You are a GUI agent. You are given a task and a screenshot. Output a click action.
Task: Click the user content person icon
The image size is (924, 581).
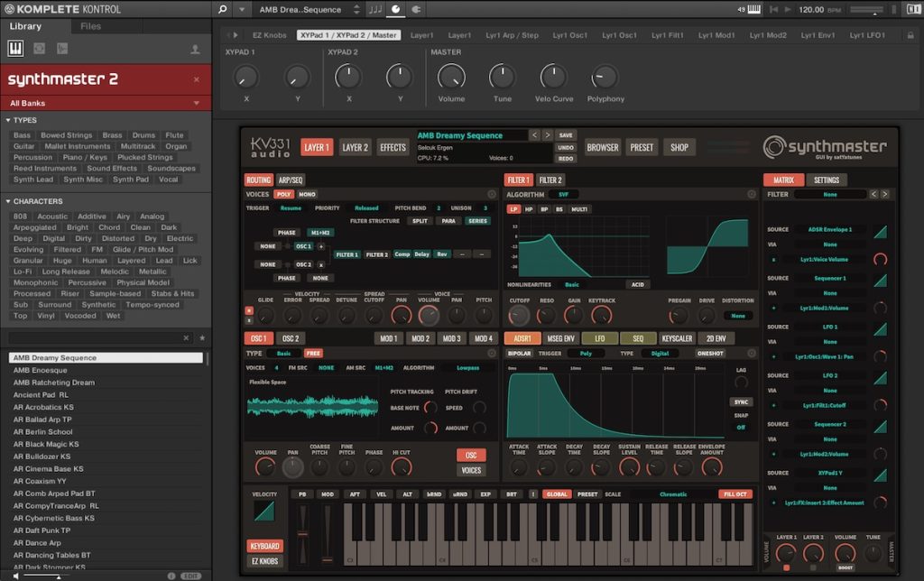coord(195,50)
